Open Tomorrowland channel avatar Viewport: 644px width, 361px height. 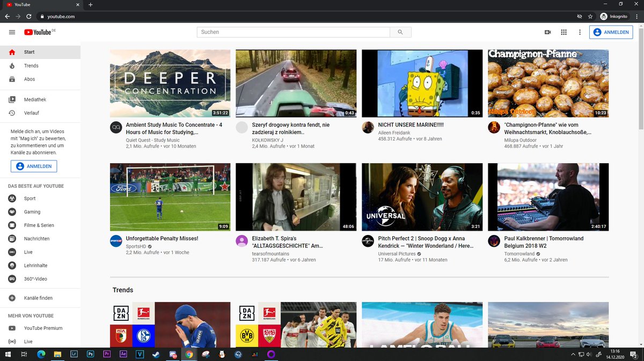494,241
